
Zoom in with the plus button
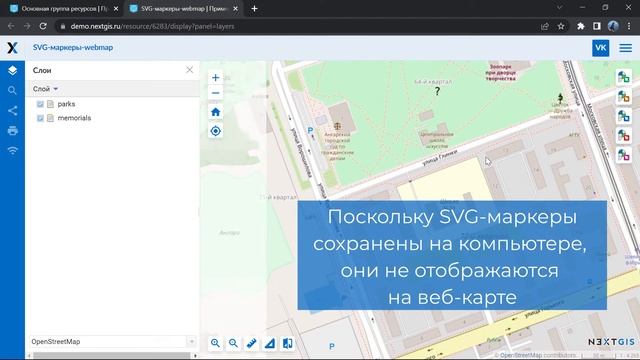click(x=216, y=78)
